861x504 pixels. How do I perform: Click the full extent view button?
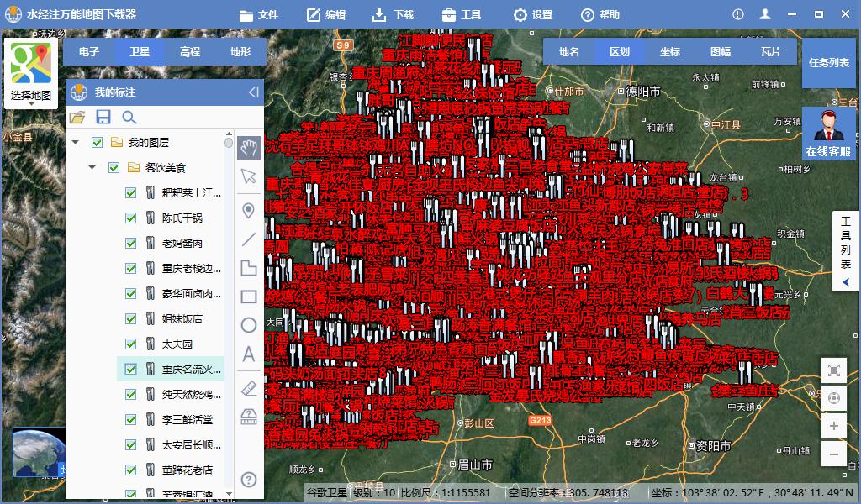(x=833, y=370)
